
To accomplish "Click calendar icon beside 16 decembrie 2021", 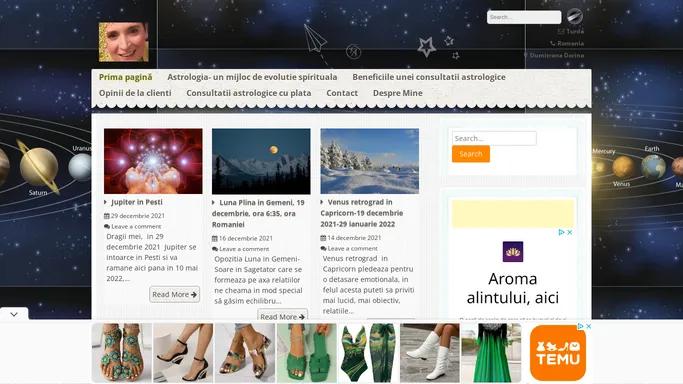I will [215, 238].
